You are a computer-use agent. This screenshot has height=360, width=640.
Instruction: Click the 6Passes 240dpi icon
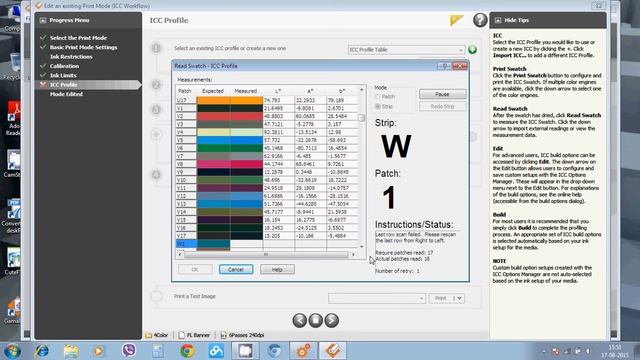(x=223, y=335)
